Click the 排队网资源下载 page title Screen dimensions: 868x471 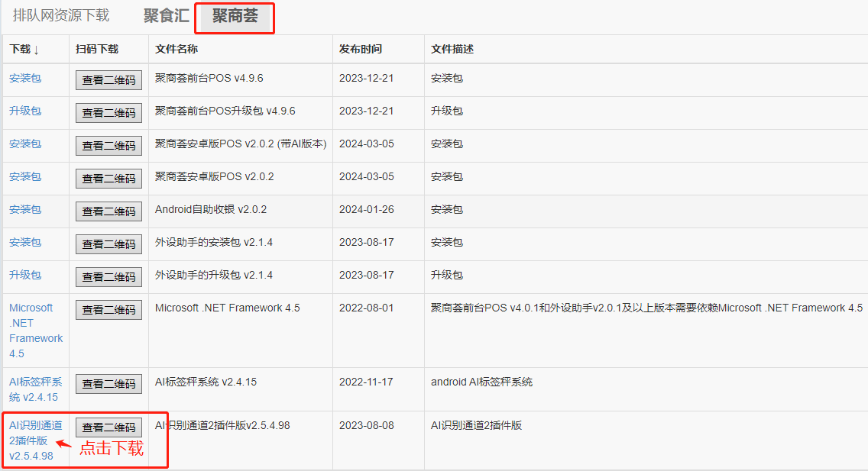61,15
